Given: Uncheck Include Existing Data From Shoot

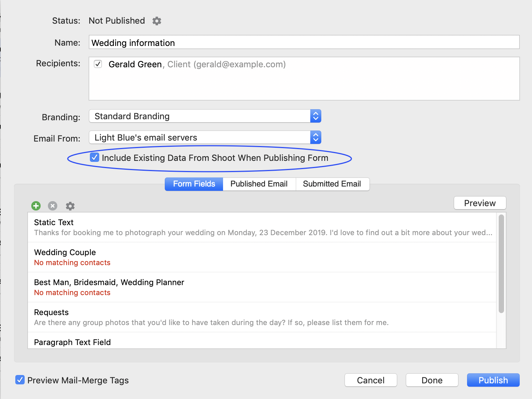Looking at the screenshot, I should [95, 158].
